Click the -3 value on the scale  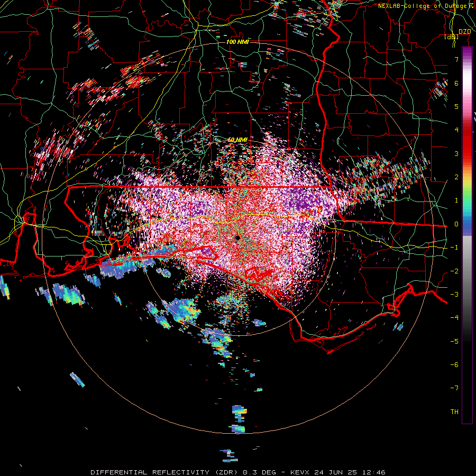click(x=454, y=295)
